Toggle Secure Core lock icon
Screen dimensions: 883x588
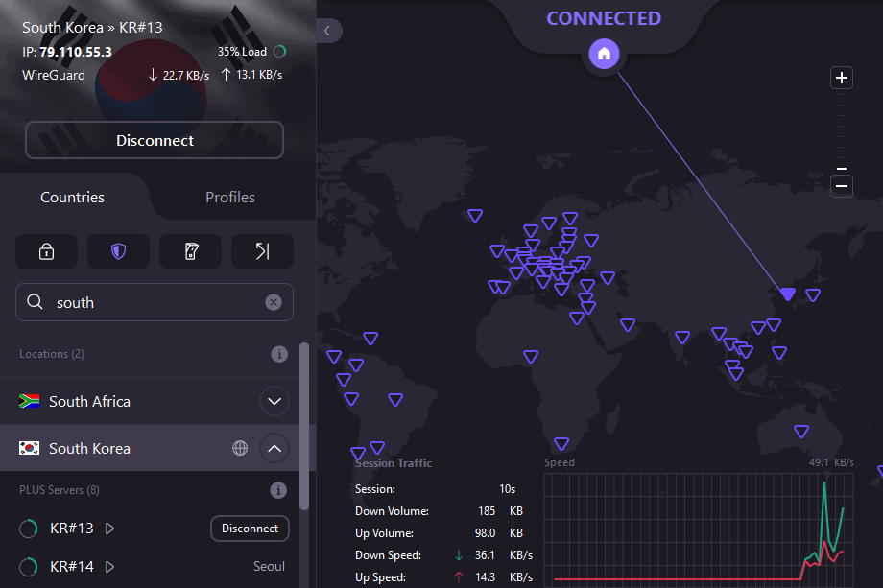(46, 251)
